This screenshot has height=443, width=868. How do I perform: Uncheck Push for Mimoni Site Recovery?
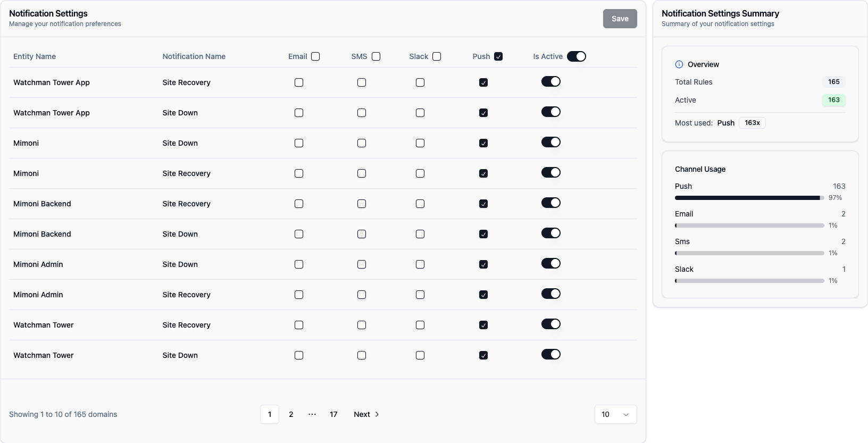click(x=483, y=173)
